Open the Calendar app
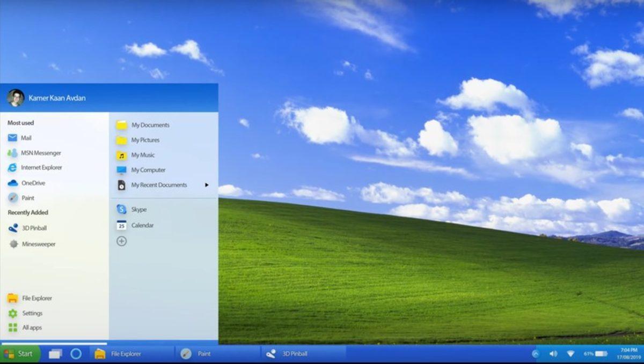The image size is (644, 364). (142, 225)
